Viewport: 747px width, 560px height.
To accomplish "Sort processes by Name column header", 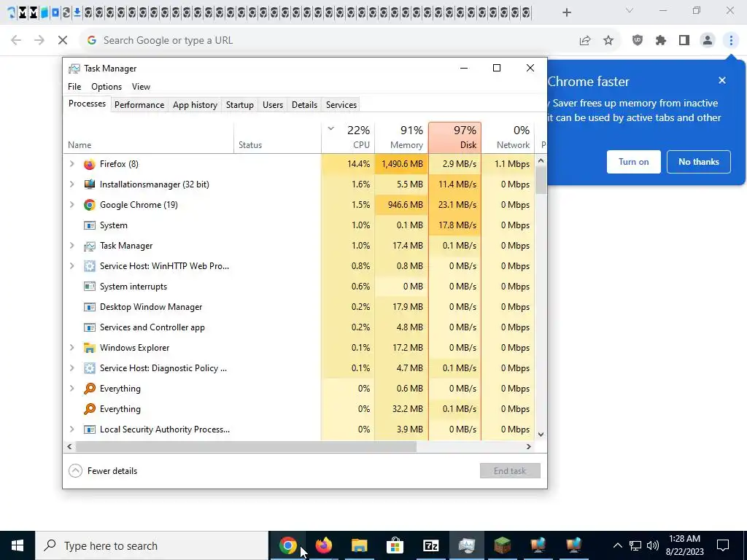I will tap(148, 138).
